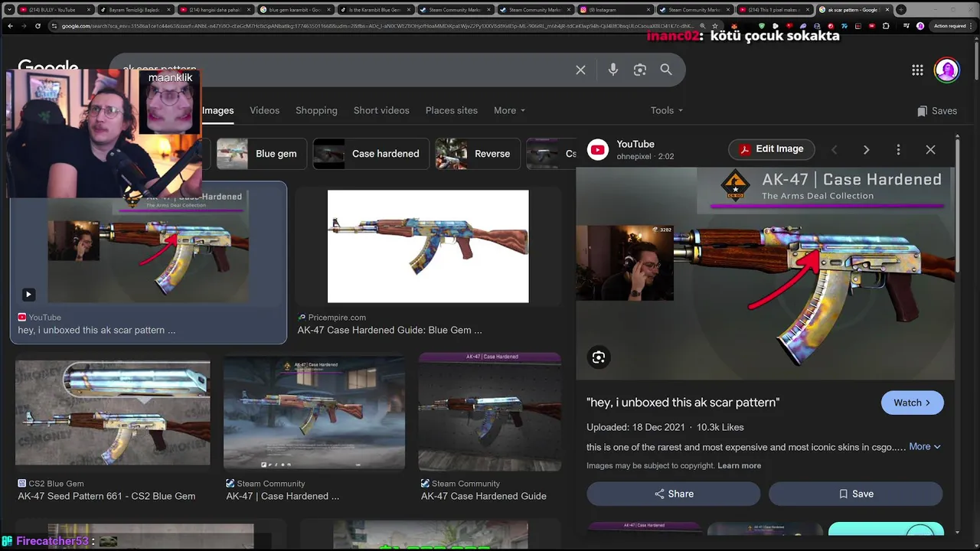Screen dimensions: 980x551
Task: Search inside preview image with Lens icon
Action: click(599, 357)
